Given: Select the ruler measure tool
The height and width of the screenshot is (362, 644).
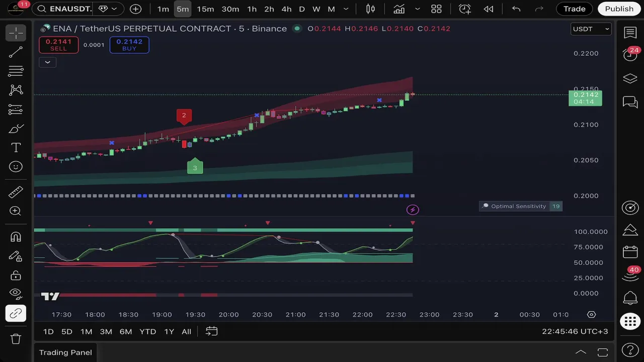Looking at the screenshot, I should [16, 192].
